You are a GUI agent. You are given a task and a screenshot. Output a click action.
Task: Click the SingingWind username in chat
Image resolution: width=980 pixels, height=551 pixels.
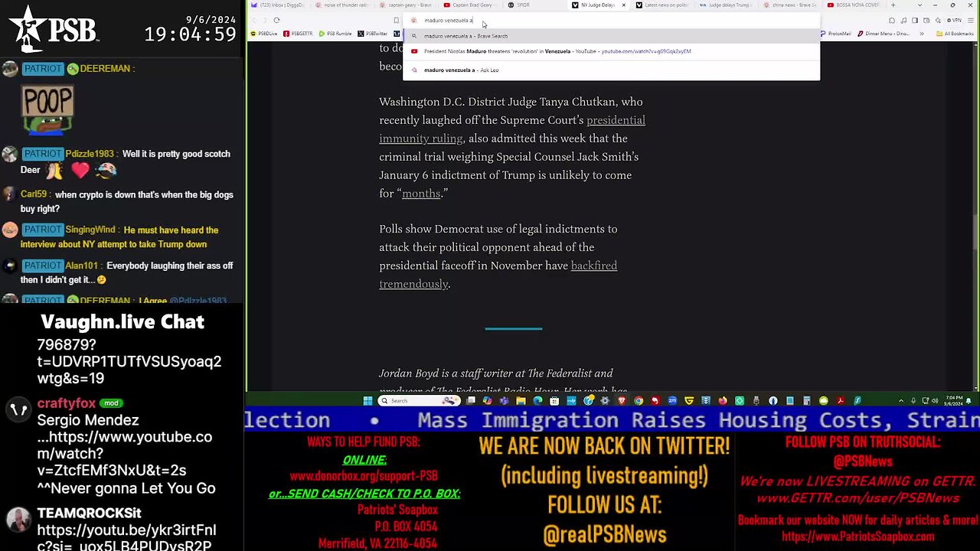(x=90, y=230)
